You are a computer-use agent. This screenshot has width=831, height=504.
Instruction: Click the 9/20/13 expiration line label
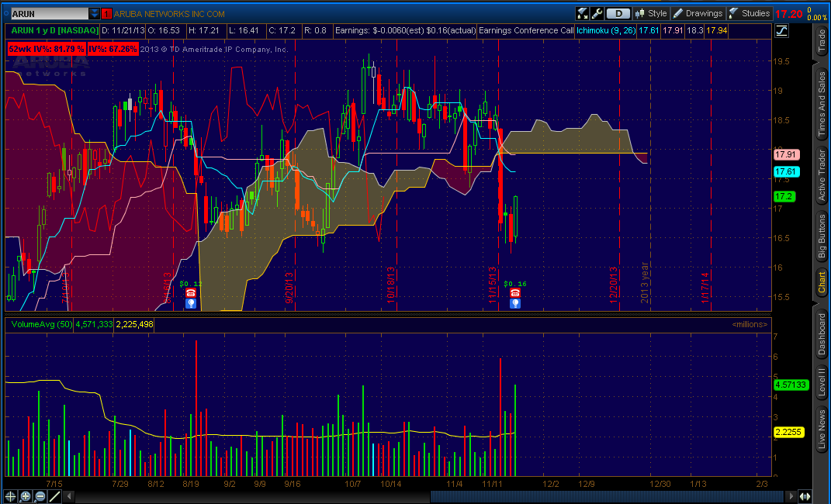(x=289, y=287)
